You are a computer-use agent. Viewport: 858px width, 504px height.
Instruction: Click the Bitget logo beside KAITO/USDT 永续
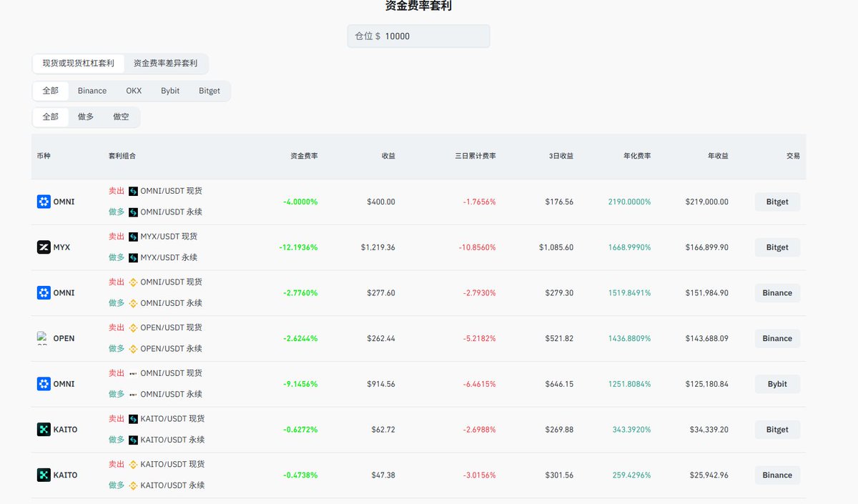[x=133, y=440]
